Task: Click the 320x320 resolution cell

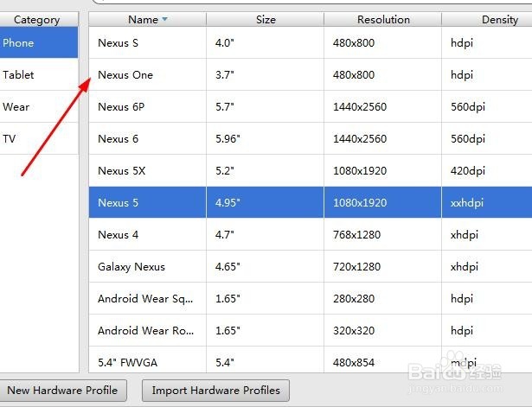Action: (383, 330)
